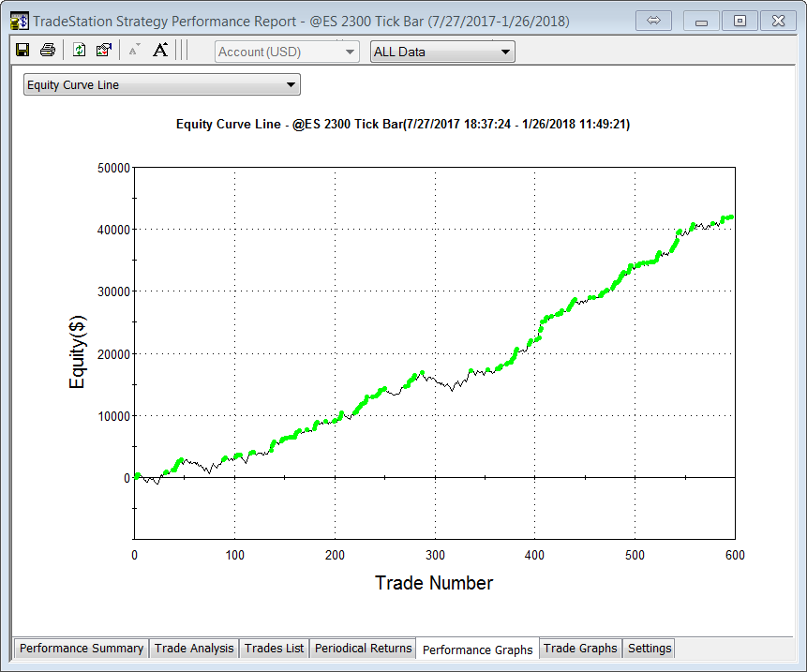Switch to the Trade Graphs tab

click(x=580, y=649)
